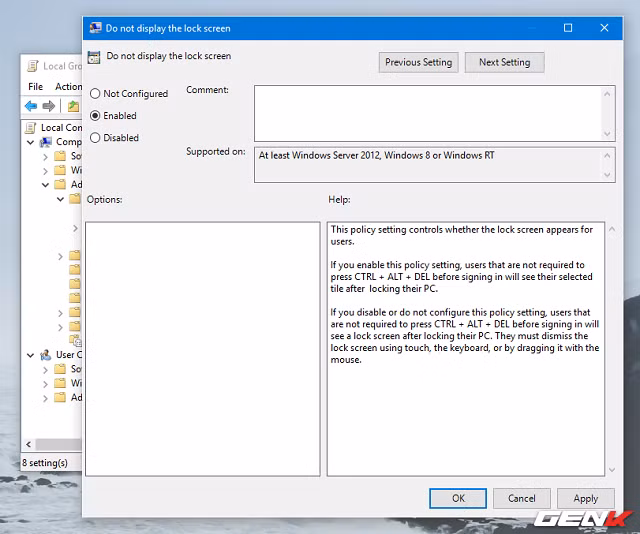Collapse the User Configuration tree node
640x534 pixels.
pos(31,355)
